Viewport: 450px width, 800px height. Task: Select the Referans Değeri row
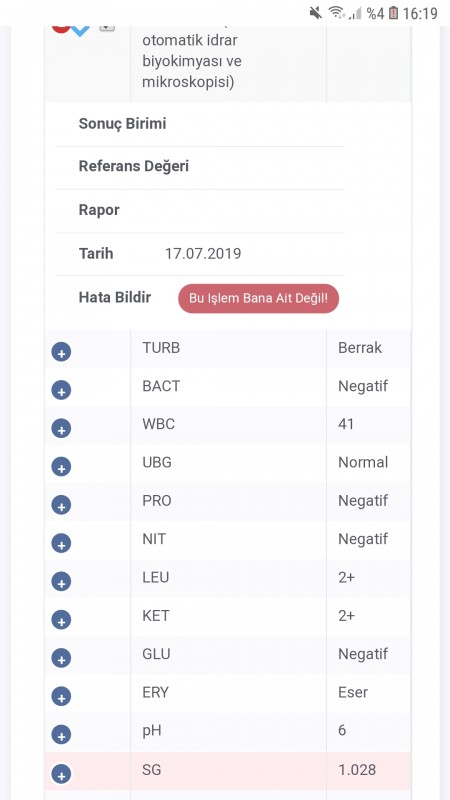pyautogui.click(x=200, y=166)
